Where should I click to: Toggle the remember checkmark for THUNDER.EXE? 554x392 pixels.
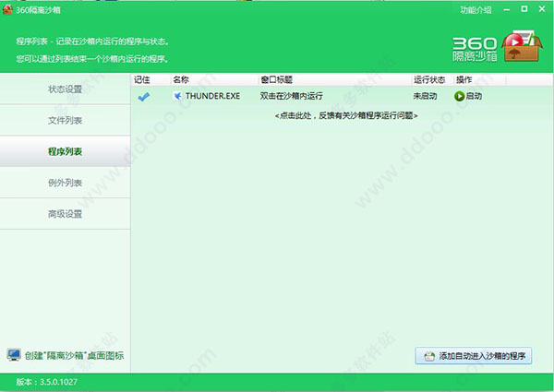click(x=144, y=96)
